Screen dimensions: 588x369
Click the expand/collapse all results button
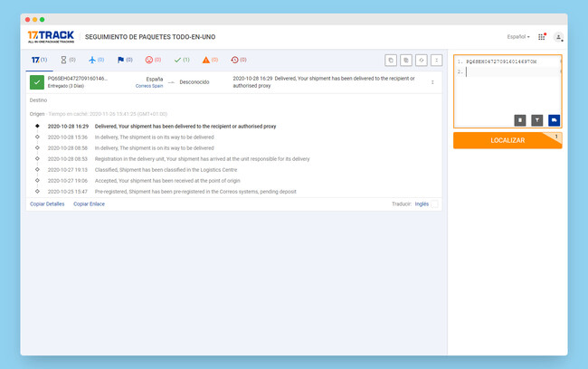[x=437, y=60]
